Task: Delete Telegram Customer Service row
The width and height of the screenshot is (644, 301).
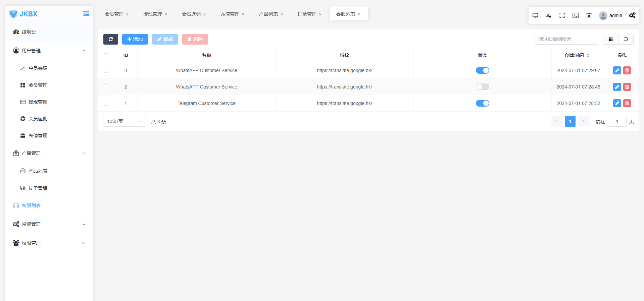Action: 627,103
